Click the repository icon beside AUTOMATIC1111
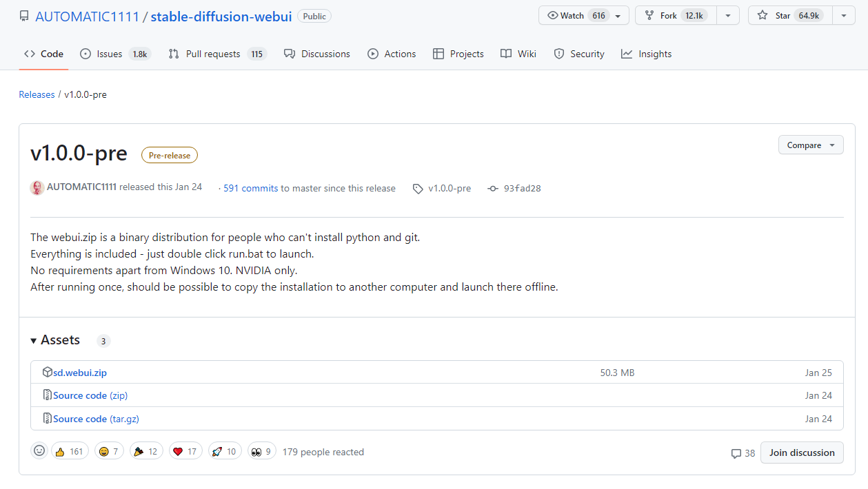868x489 pixels. pyautogui.click(x=24, y=16)
